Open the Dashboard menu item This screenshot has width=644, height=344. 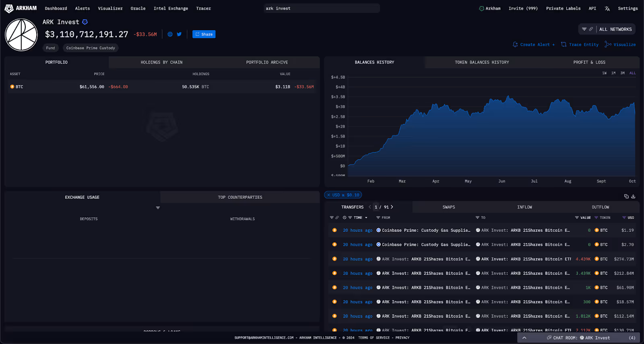click(56, 8)
